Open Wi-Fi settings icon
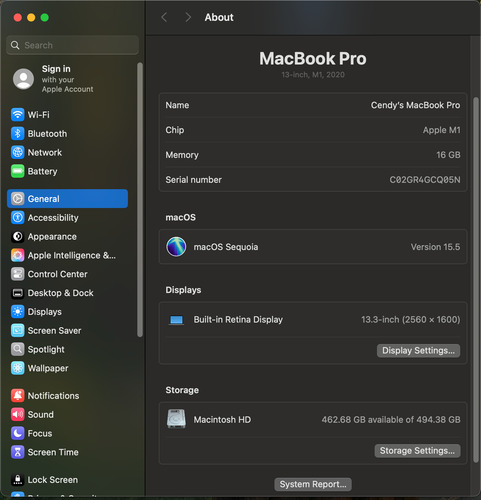The image size is (481, 500). pyautogui.click(x=18, y=115)
